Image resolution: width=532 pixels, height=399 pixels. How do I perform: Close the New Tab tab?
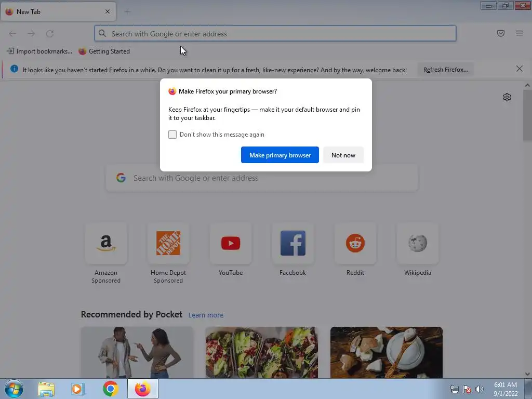coord(108,11)
